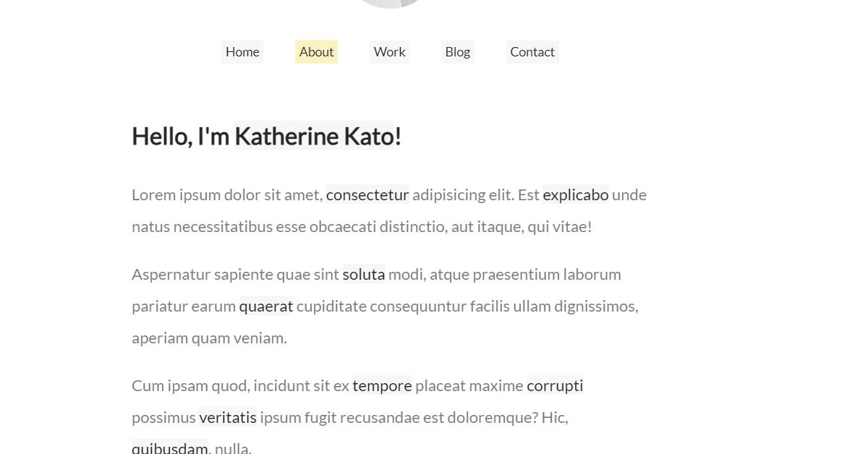Open the 'explicabo' link
The width and height of the screenshot is (868, 454).
tap(576, 195)
